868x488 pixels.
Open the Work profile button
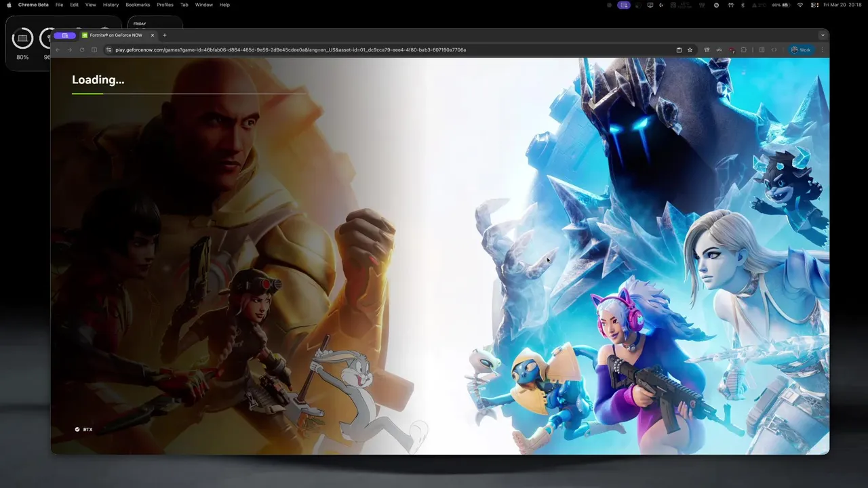tap(802, 49)
